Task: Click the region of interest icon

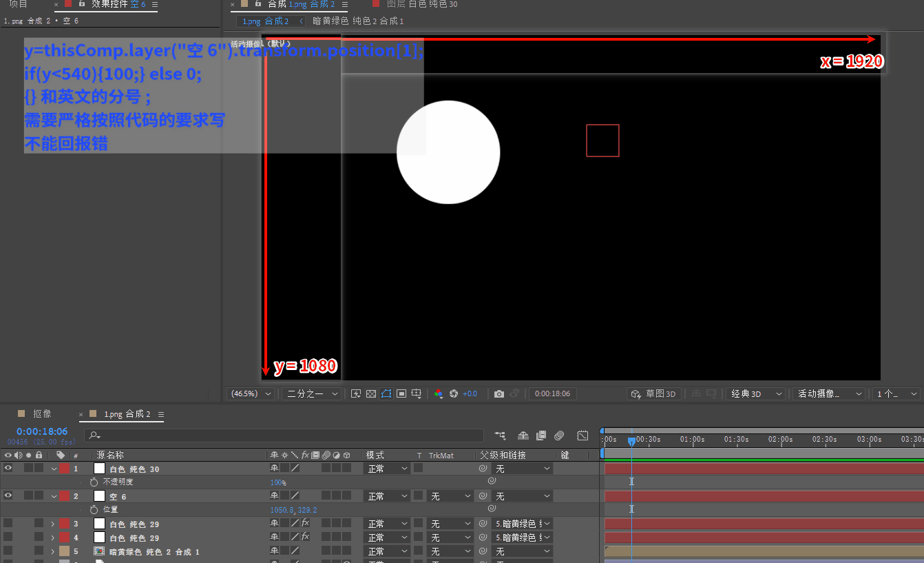Action: pos(401,394)
